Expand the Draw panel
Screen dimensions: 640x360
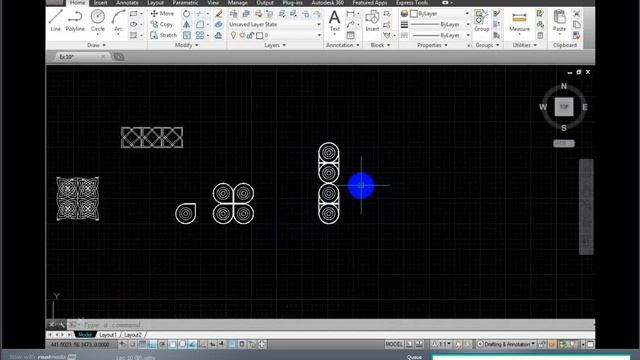click(x=96, y=45)
